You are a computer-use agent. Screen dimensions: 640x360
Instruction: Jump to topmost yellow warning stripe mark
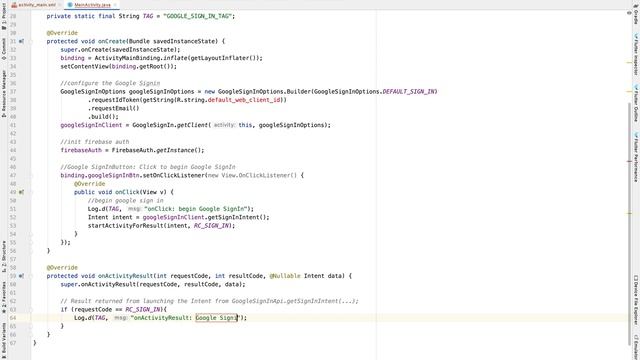629,62
